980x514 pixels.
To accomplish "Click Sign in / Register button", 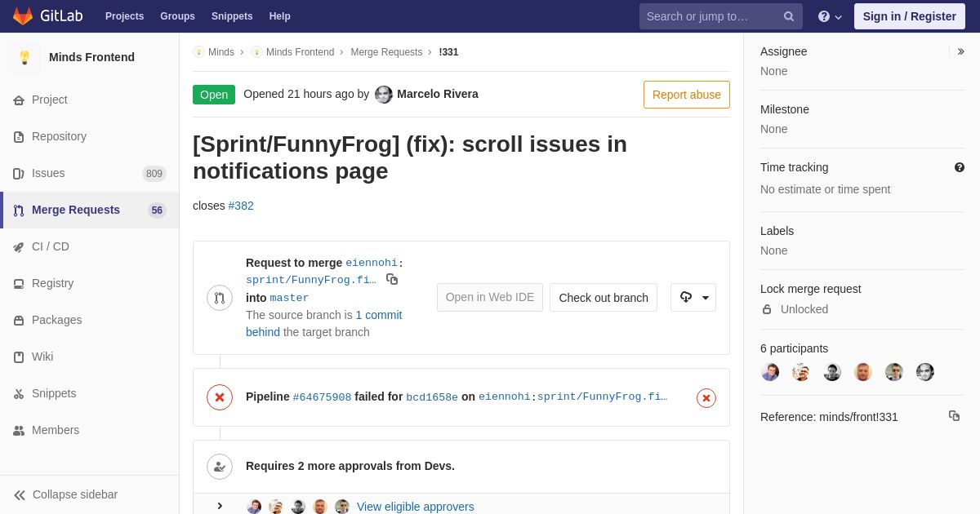I will point(909,16).
